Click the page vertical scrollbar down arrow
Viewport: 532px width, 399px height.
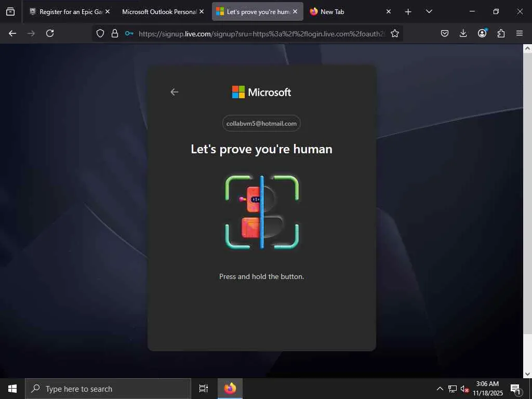point(527,374)
